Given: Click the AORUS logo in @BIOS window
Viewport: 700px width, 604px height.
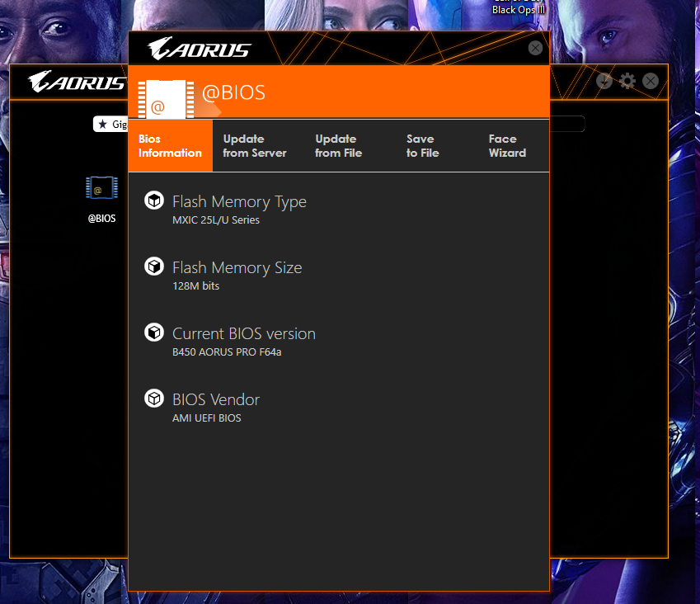Looking at the screenshot, I should pos(199,49).
